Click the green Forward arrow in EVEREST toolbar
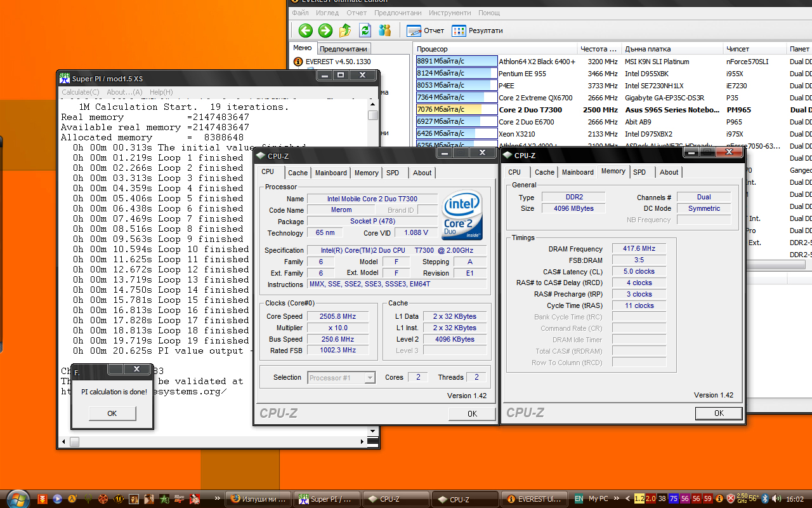The width and height of the screenshot is (812, 508). click(325, 30)
